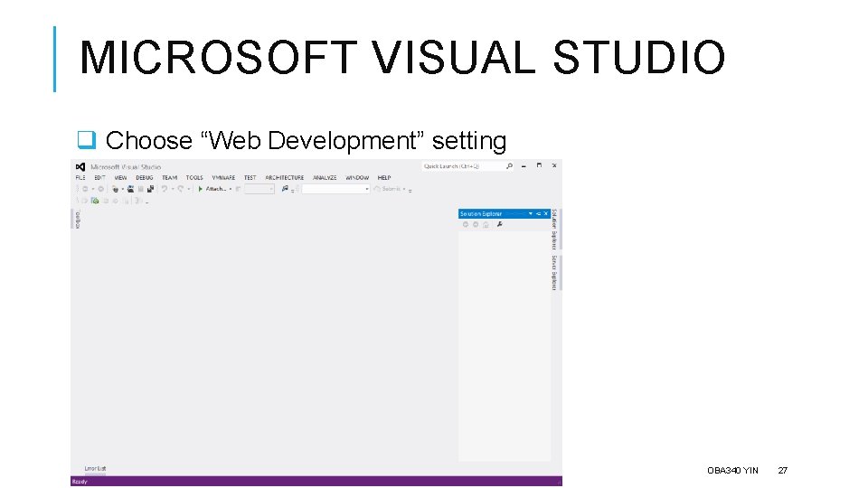This screenshot has height=488, width=868.
Task: Open the VMWARE menu
Action: (x=223, y=178)
